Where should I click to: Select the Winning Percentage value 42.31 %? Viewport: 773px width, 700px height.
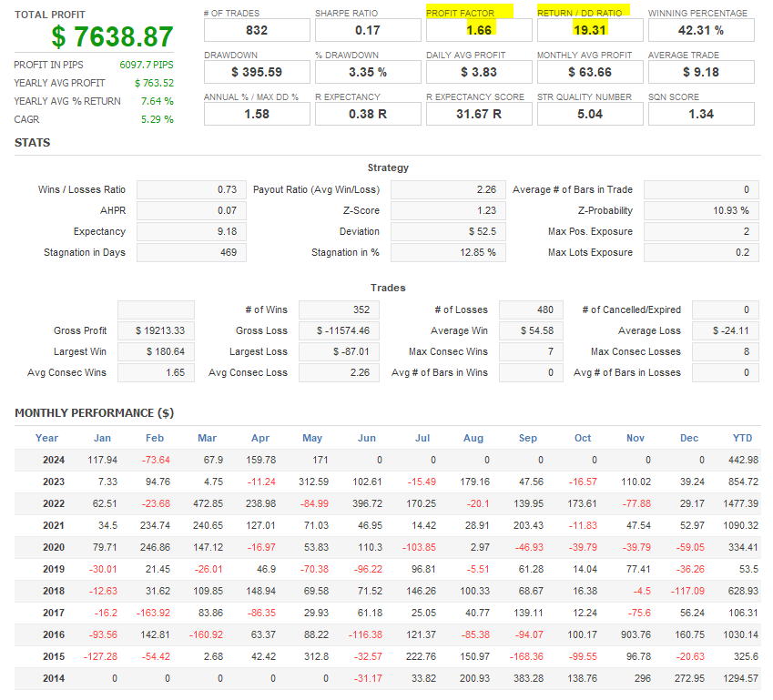[x=701, y=30]
